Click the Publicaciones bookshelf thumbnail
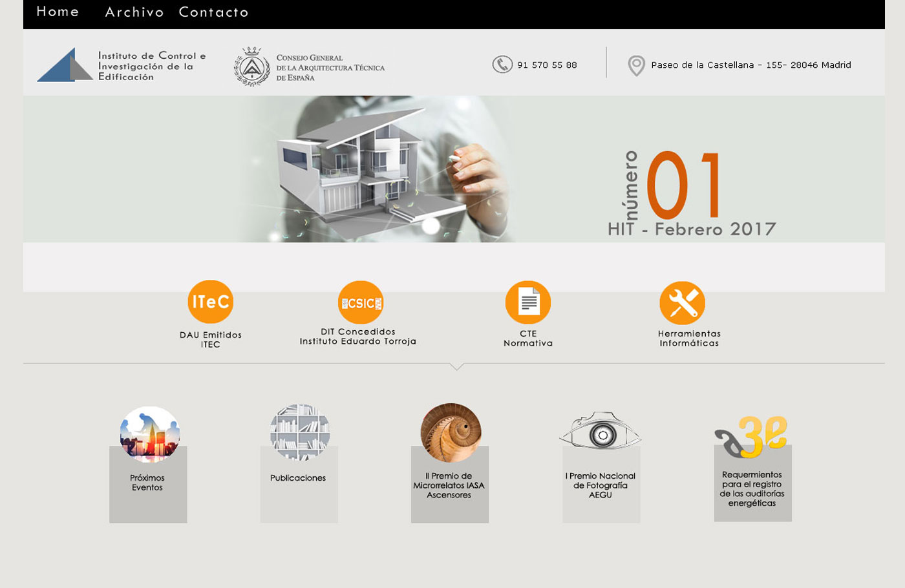The image size is (905, 588). coord(299,432)
